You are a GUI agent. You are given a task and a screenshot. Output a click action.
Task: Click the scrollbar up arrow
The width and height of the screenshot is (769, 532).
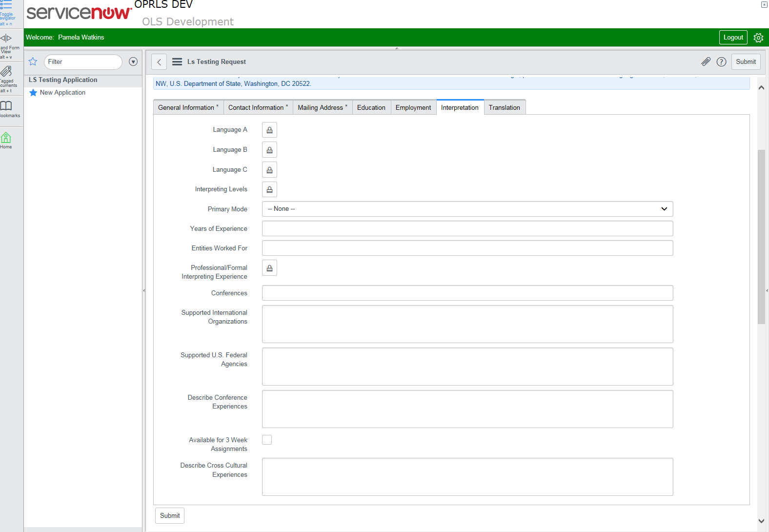[761, 88]
